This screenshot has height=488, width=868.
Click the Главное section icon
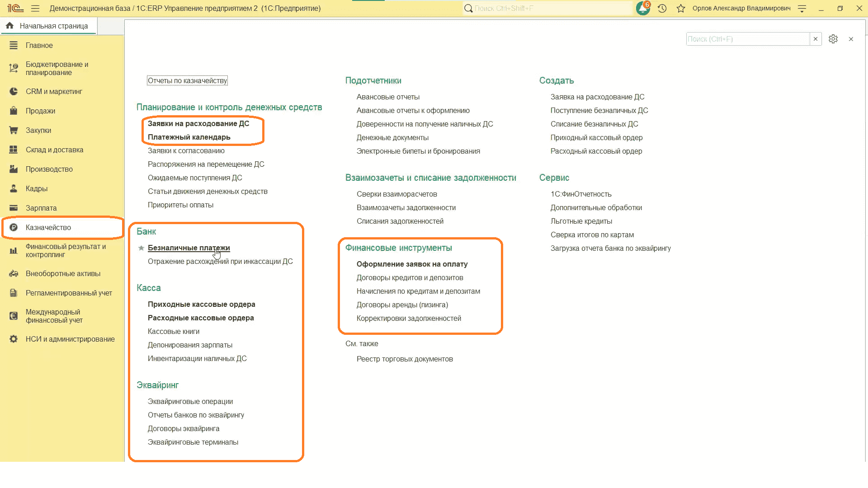(14, 45)
